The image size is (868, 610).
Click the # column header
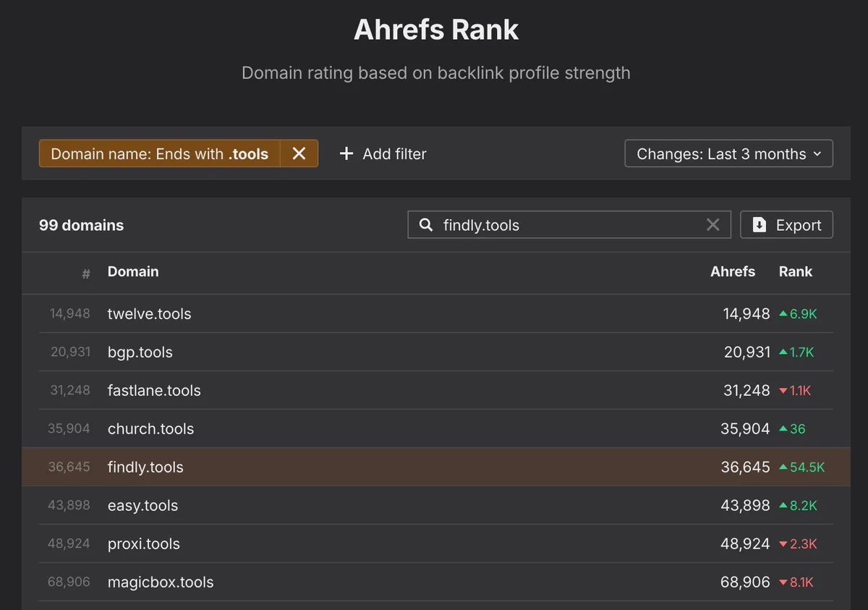86,274
